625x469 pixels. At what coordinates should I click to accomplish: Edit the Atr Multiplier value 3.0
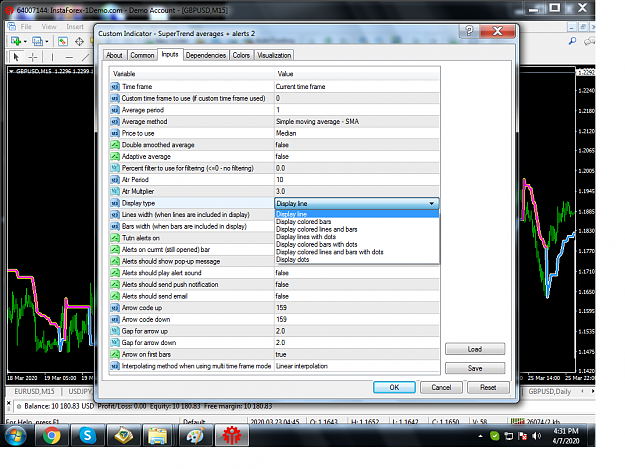point(357,191)
